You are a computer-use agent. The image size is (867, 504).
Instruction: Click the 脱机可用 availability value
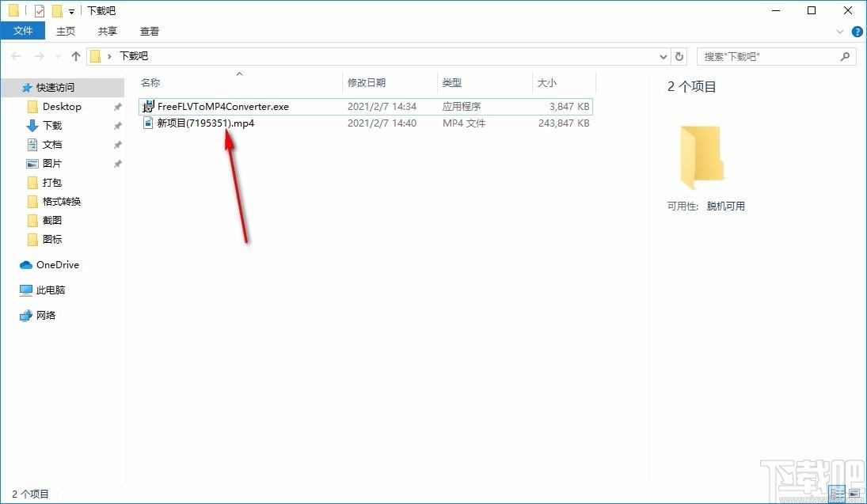[x=725, y=207]
